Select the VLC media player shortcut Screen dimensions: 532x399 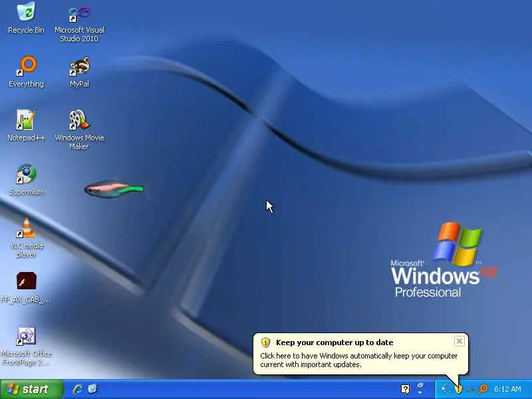tap(26, 238)
